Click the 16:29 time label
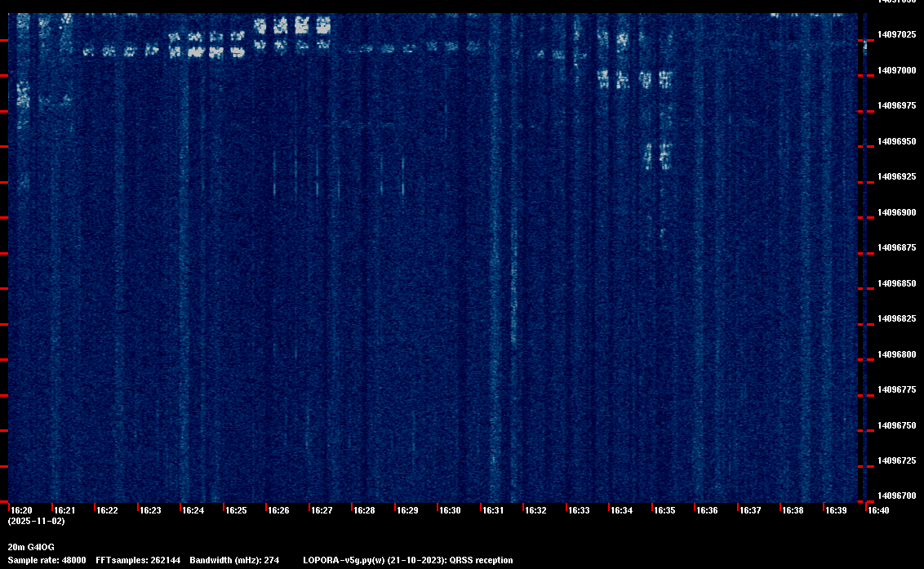Viewport: 924px width, 569px height. [x=407, y=510]
